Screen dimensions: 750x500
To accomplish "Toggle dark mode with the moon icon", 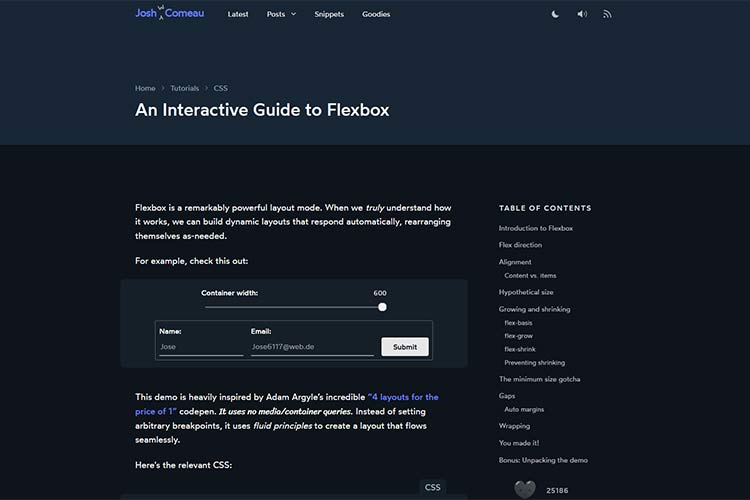I will (x=556, y=14).
